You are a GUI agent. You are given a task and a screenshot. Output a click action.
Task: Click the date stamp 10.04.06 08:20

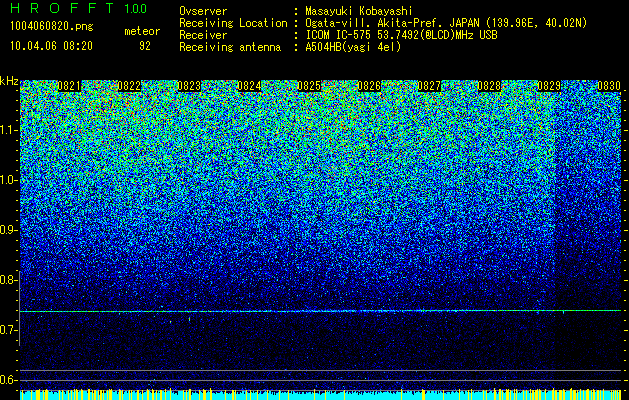51,46
